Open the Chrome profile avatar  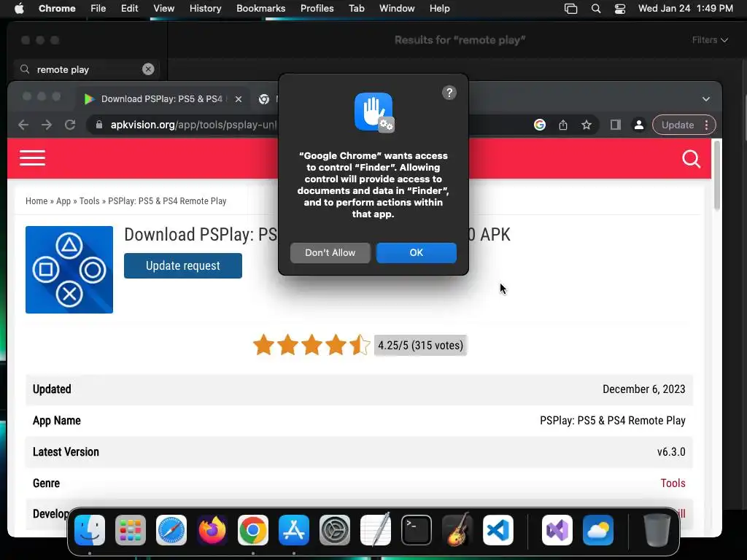639,125
